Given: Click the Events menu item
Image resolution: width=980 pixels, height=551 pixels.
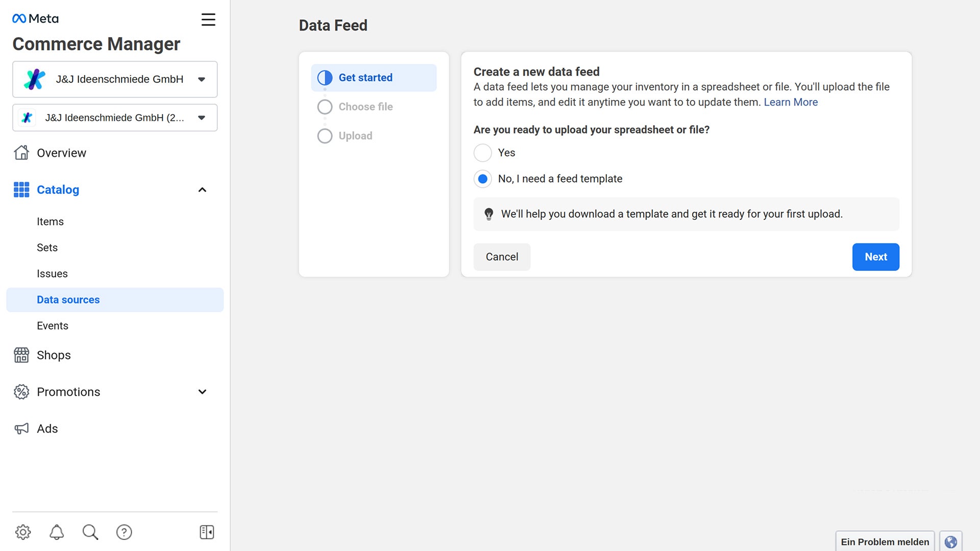Looking at the screenshot, I should 53,325.
